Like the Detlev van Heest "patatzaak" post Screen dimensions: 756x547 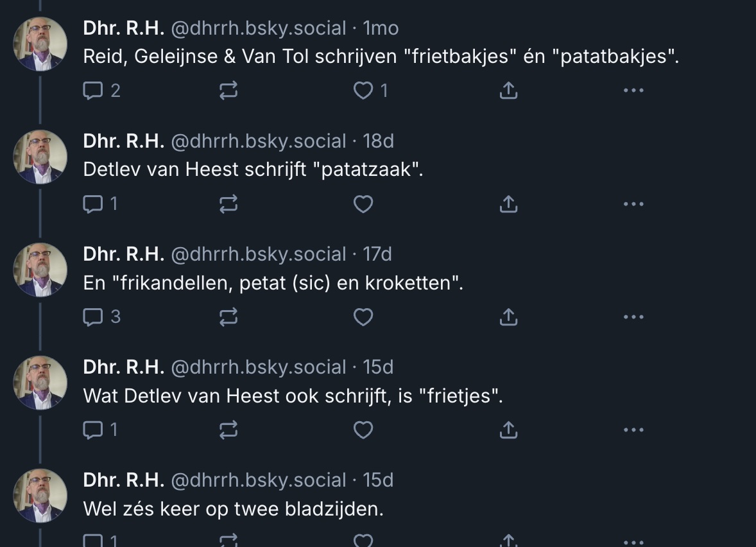pyautogui.click(x=364, y=204)
